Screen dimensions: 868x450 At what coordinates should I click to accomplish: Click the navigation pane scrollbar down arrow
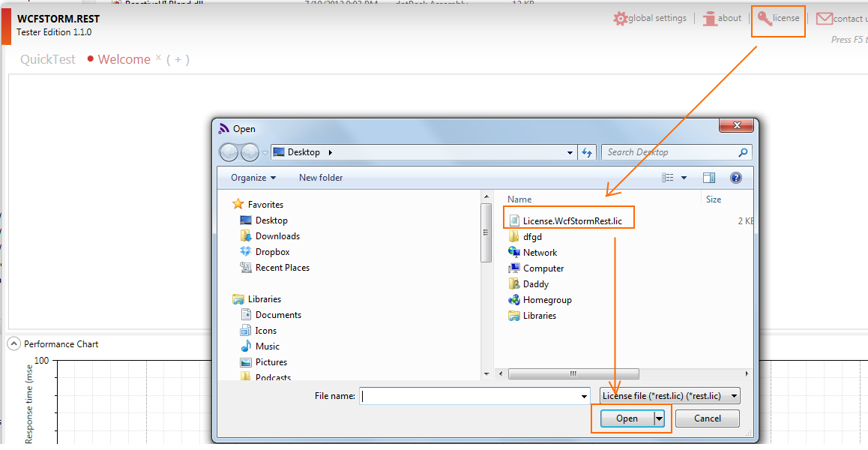point(486,375)
